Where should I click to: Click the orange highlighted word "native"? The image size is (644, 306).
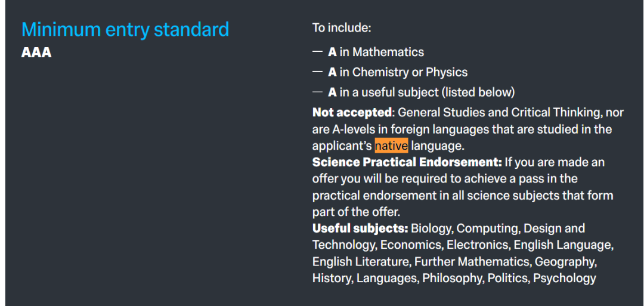(x=391, y=146)
